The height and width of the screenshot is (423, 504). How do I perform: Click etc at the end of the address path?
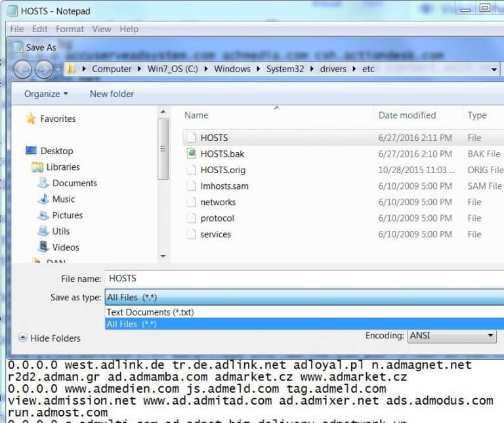[368, 69]
